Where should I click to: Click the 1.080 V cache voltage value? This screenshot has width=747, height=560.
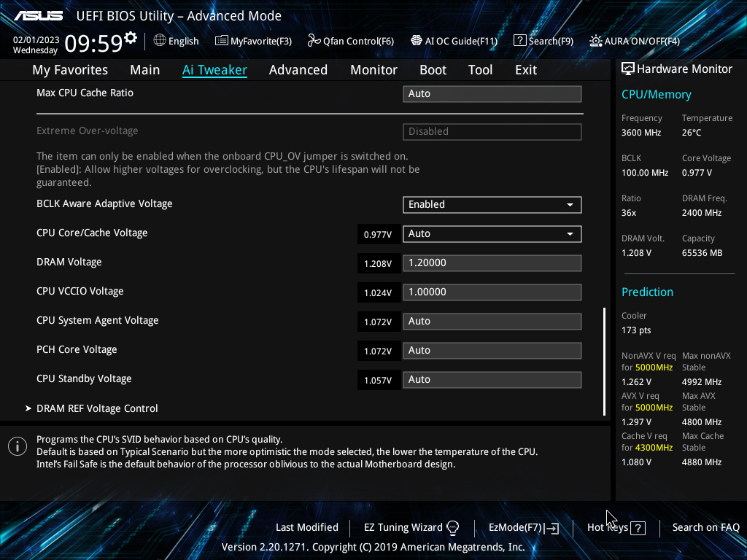[x=636, y=462]
